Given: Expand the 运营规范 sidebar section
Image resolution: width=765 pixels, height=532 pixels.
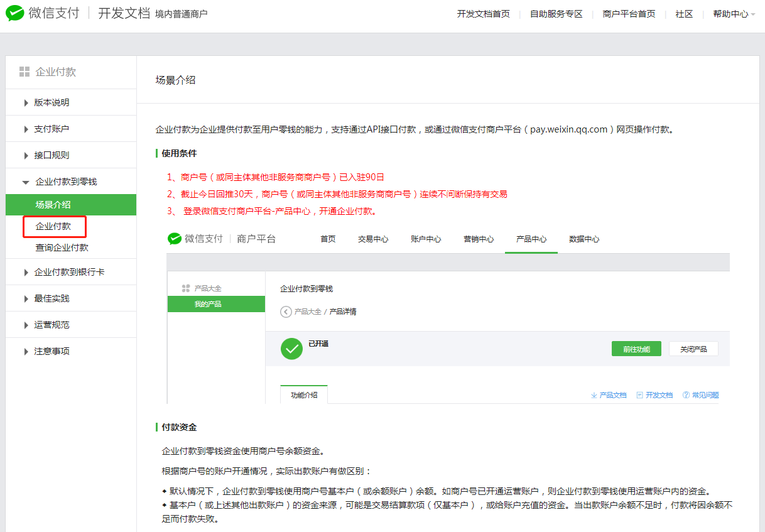Looking at the screenshot, I should click(71, 325).
